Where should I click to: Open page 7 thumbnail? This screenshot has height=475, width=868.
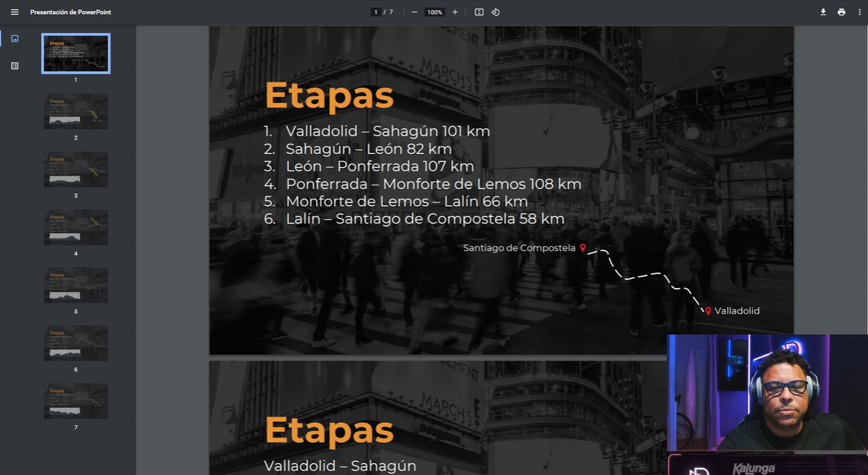point(76,401)
